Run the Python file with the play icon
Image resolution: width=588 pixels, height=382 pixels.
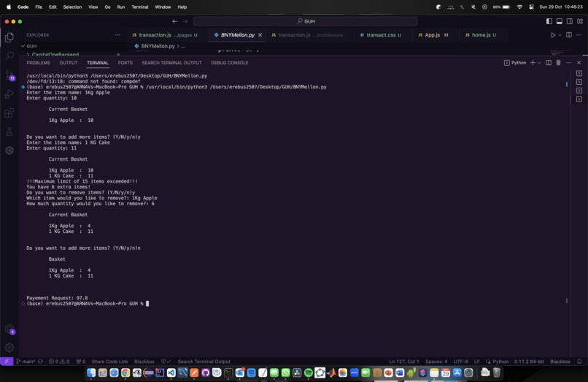click(x=553, y=35)
